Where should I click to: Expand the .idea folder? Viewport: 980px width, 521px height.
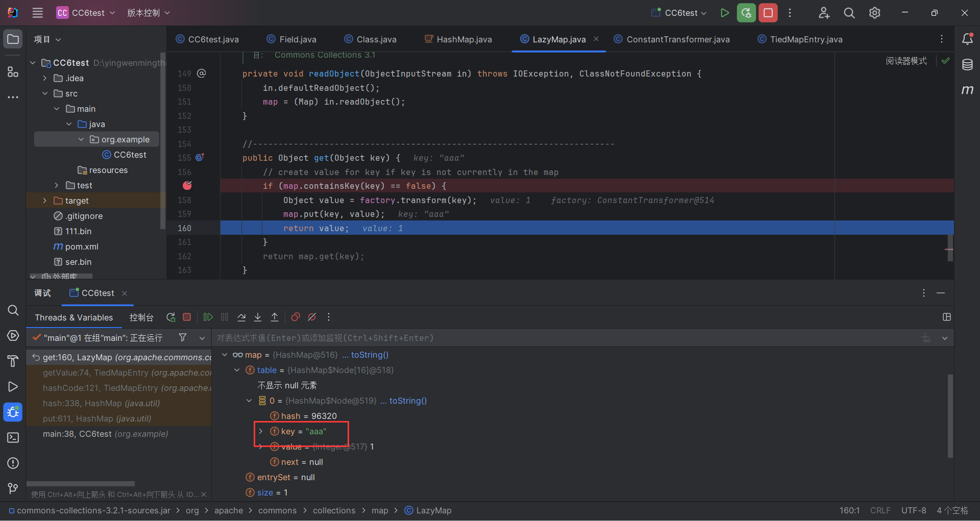click(x=45, y=78)
